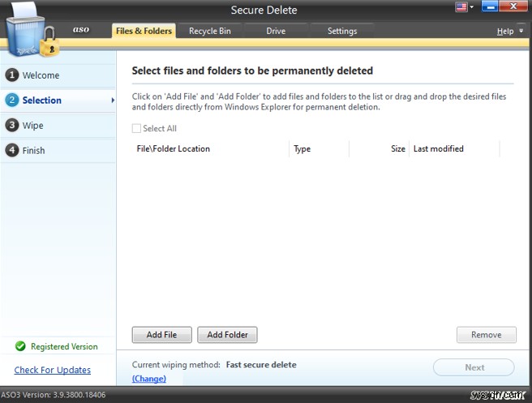Screen dimensions: 532x403
Task: Click the Add File button
Action: point(162,334)
